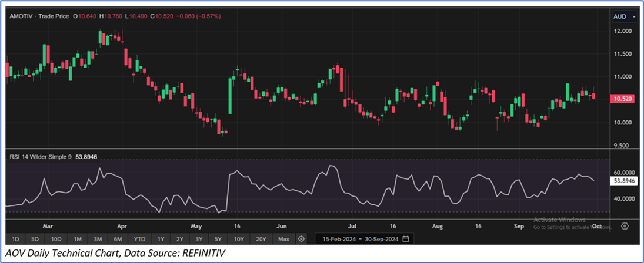This screenshot has width=644, height=263.
Task: Set chart range to 3M
Action: 98,239
